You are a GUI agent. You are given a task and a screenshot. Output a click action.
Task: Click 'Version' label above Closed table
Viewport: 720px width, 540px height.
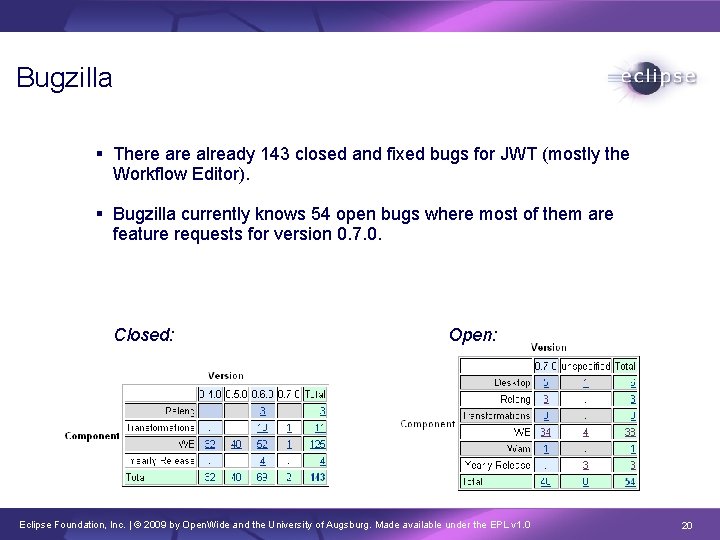point(225,376)
